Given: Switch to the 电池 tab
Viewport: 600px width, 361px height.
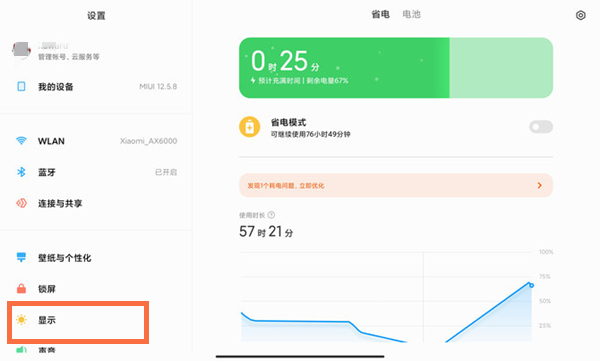Looking at the screenshot, I should point(411,15).
